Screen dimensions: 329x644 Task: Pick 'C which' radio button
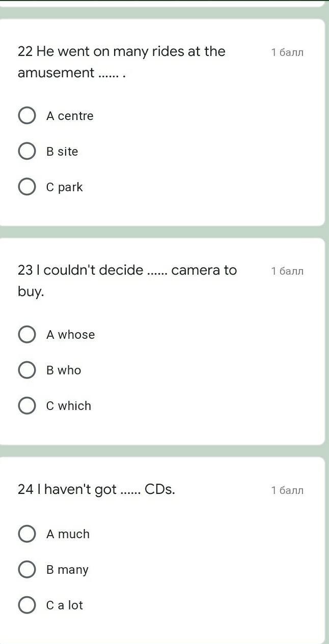[x=27, y=405]
